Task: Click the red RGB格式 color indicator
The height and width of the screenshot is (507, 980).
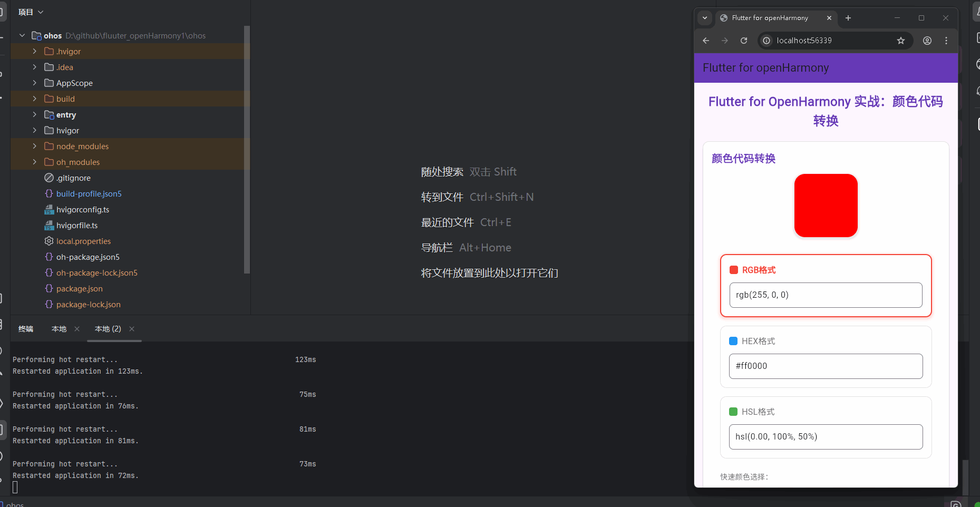Action: [x=733, y=270]
